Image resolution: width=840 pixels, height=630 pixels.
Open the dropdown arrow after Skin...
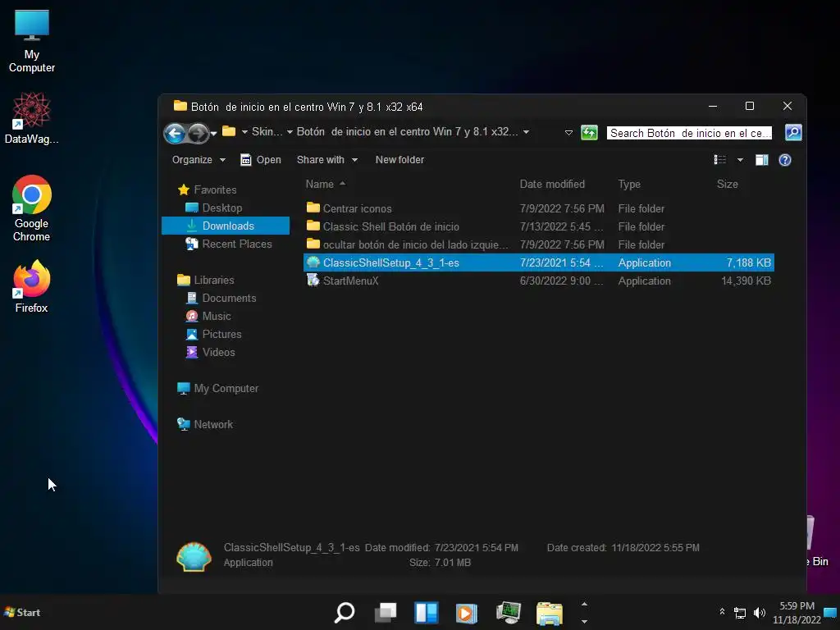click(x=290, y=132)
